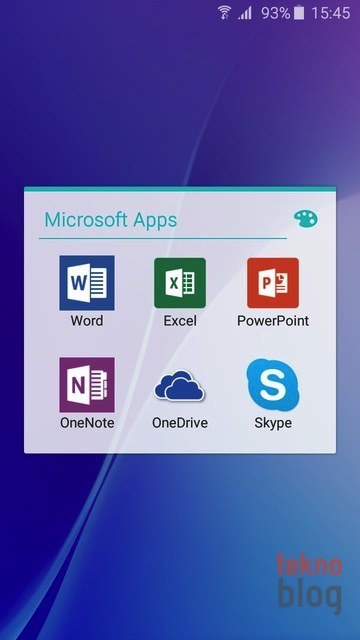Tap the OneNote text label
Viewport: 360px width, 640px height.
(87, 423)
